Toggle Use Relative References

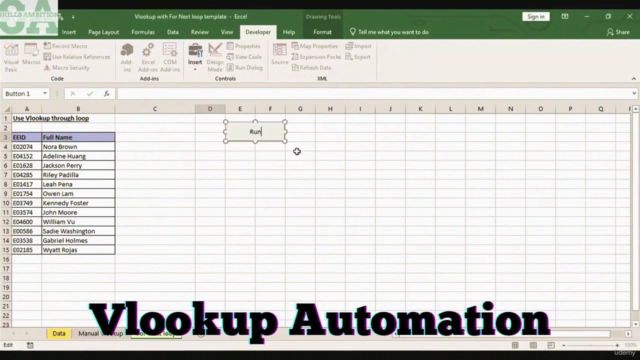[77, 57]
